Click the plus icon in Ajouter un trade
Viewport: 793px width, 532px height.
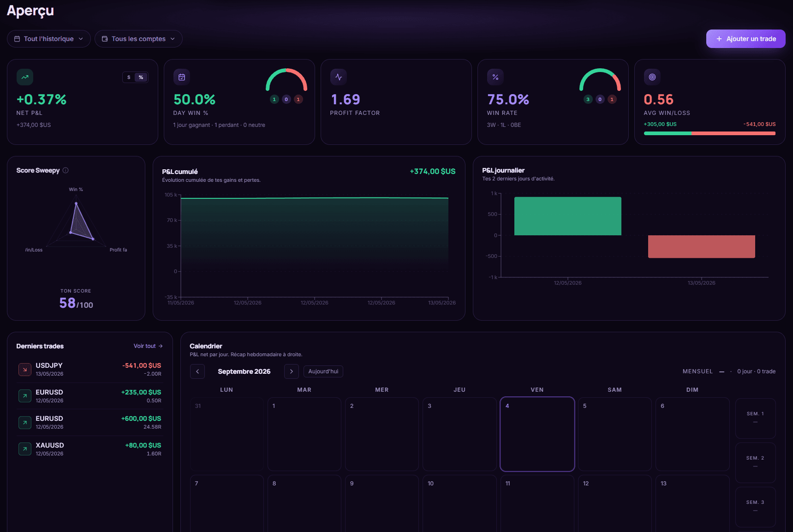point(719,39)
